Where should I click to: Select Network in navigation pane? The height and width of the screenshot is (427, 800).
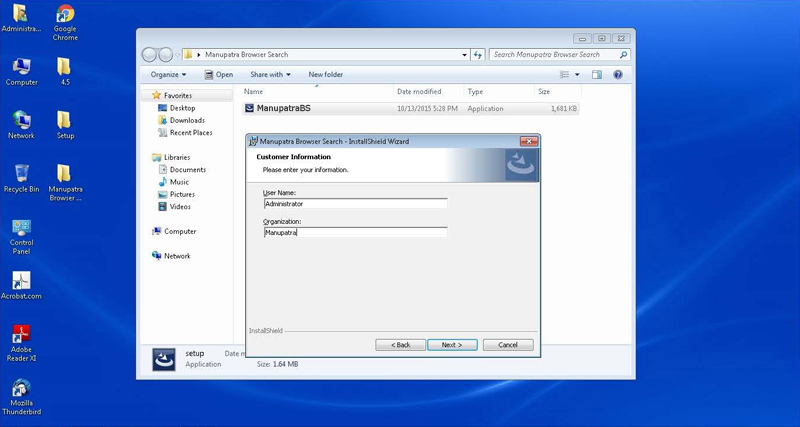pyautogui.click(x=171, y=256)
